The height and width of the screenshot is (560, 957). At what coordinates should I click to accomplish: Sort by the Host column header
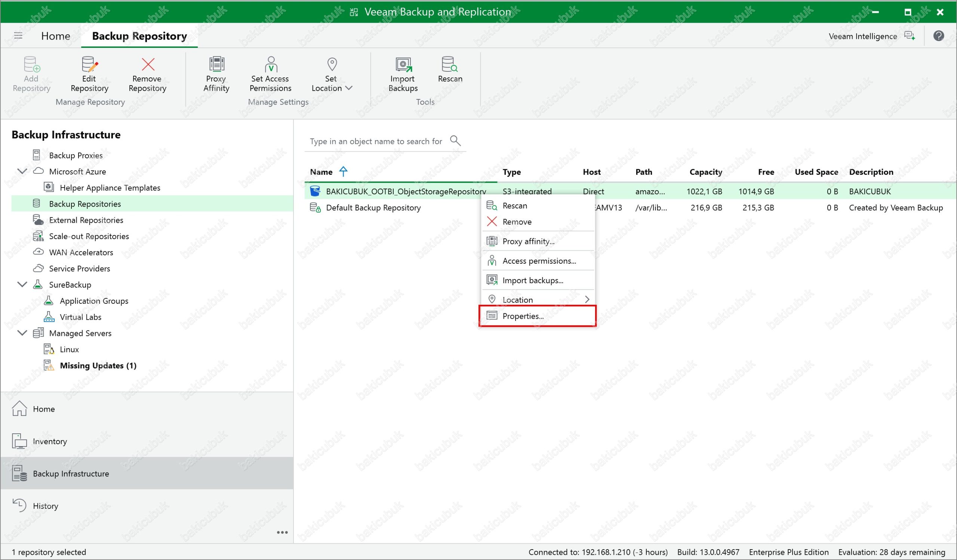coord(592,172)
